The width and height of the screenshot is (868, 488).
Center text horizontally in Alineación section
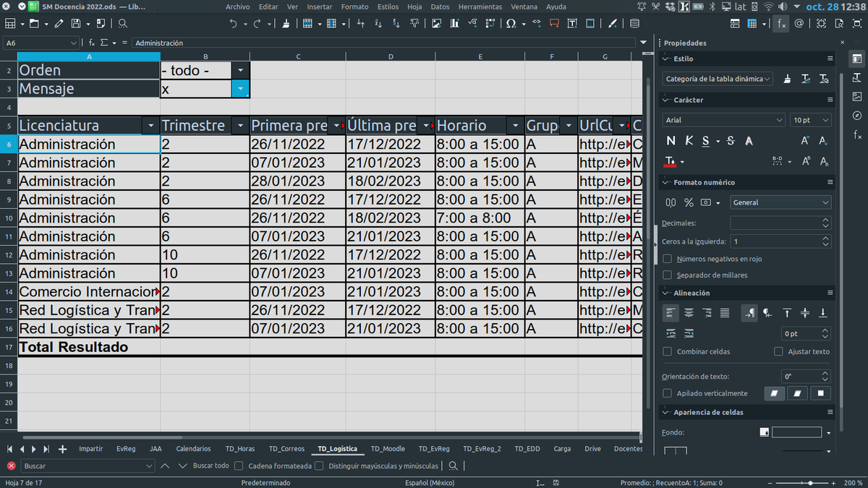point(689,313)
